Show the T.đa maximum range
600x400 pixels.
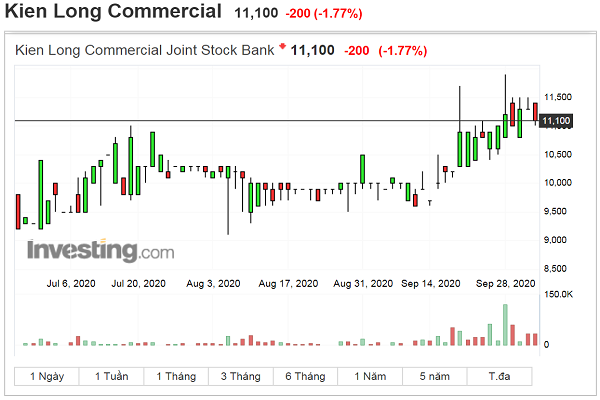[499, 376]
